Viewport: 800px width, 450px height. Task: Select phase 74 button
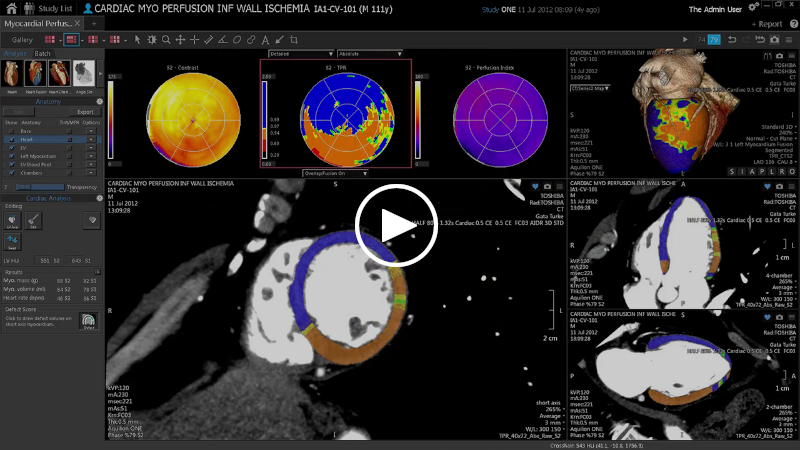click(702, 39)
